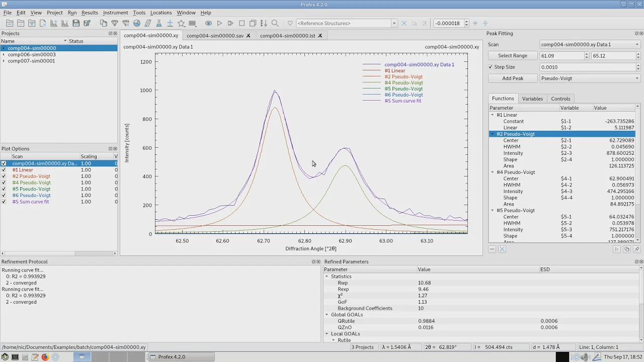This screenshot has width=644, height=362.
Task: Click the heart (favorites) toolbar icon
Action: (290, 23)
